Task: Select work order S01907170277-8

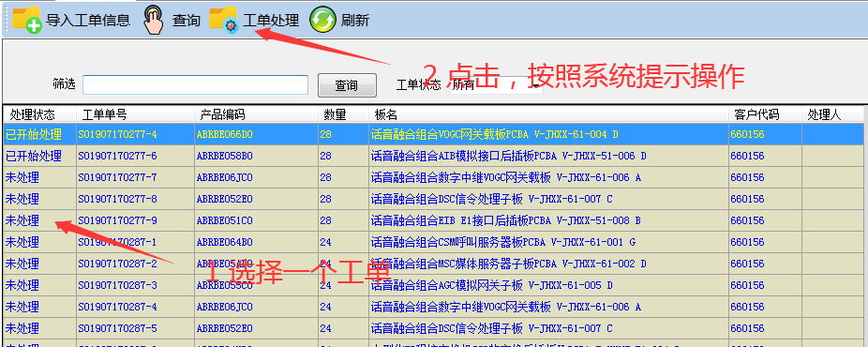Action: pos(117,199)
